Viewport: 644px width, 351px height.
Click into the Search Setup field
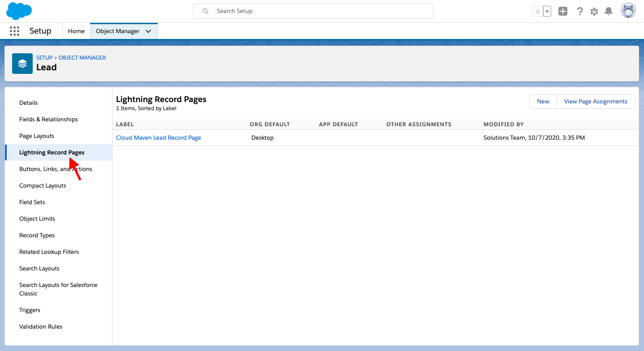(313, 11)
